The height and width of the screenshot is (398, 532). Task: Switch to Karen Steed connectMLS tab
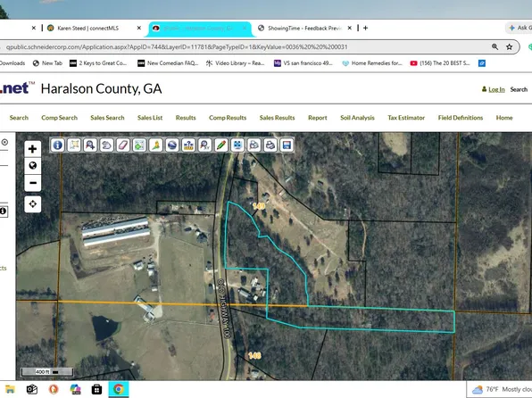[88, 29]
